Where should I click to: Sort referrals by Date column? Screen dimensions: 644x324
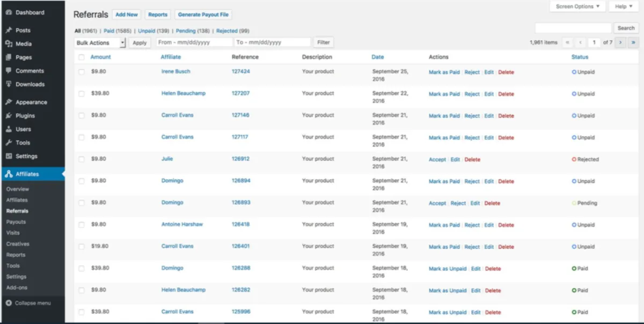[378, 57]
